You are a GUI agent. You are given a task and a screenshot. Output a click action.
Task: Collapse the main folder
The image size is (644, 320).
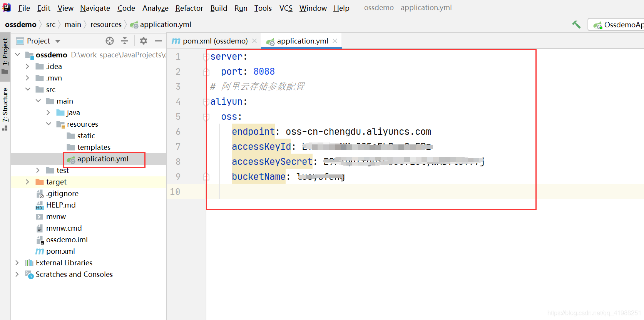[x=38, y=101]
